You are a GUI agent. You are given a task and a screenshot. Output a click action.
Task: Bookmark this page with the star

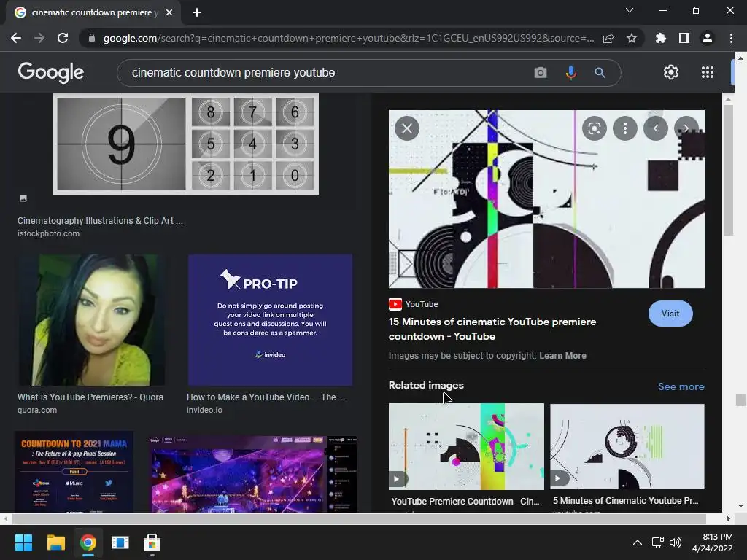click(x=632, y=38)
